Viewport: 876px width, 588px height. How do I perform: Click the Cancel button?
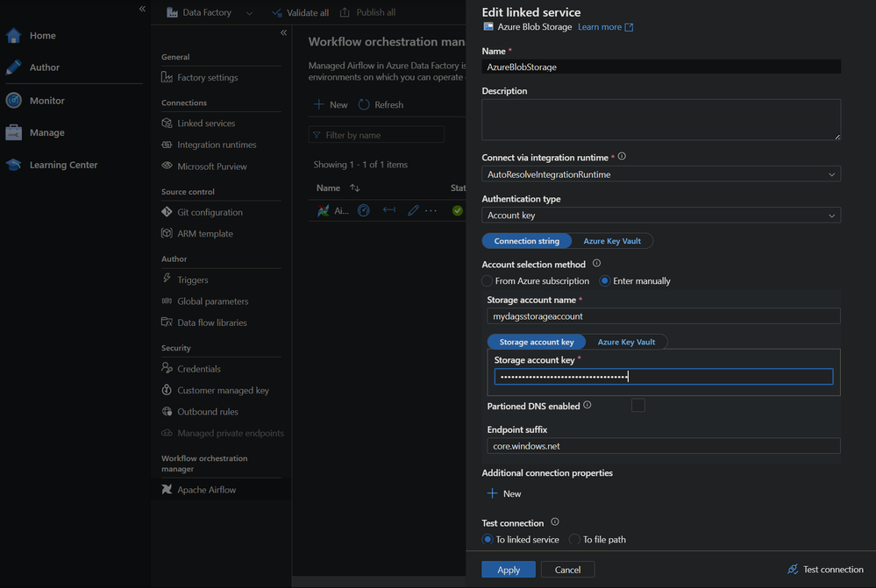tap(567, 570)
